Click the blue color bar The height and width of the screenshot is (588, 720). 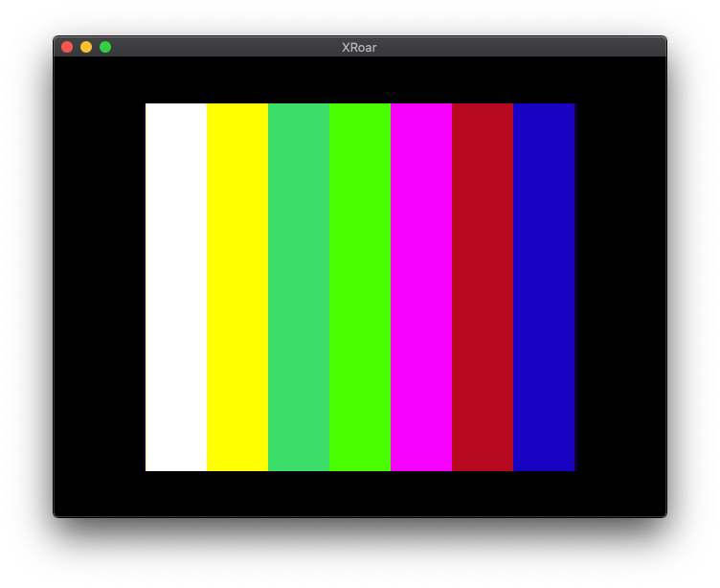point(544,287)
